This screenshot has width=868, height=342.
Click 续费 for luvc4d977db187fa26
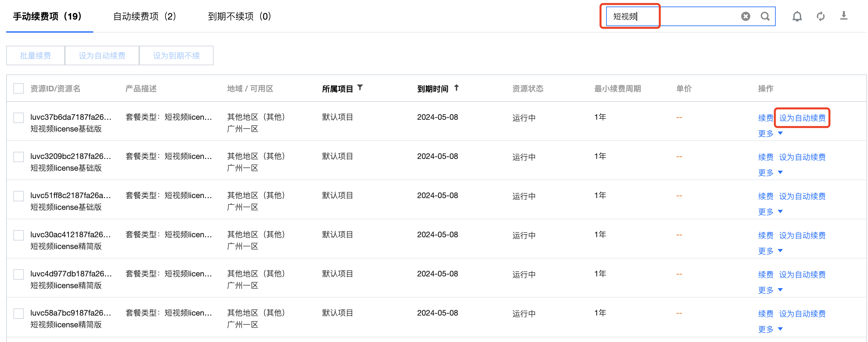(766, 274)
